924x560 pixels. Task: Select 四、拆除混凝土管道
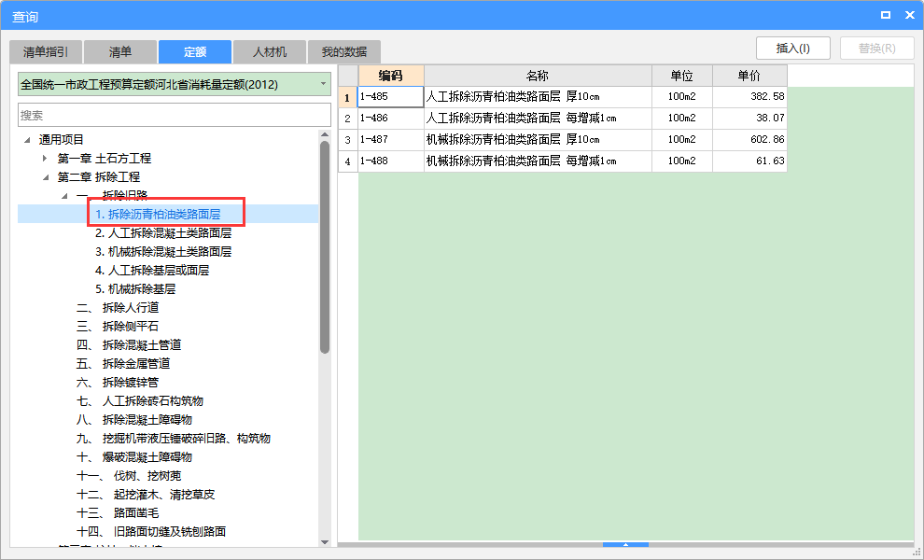click(129, 344)
